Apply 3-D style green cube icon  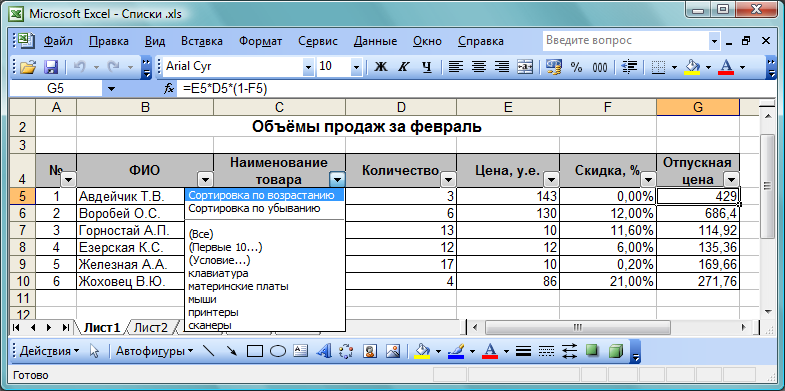coord(616,351)
